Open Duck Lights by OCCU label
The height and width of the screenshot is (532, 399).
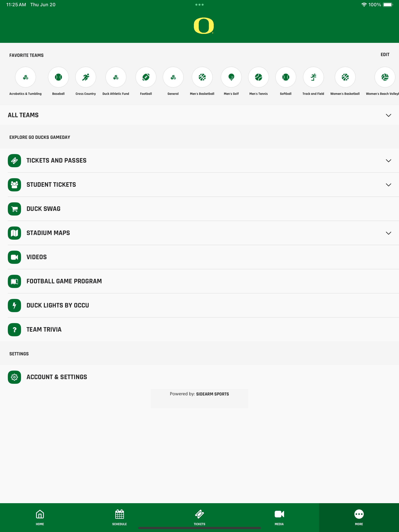58,306
